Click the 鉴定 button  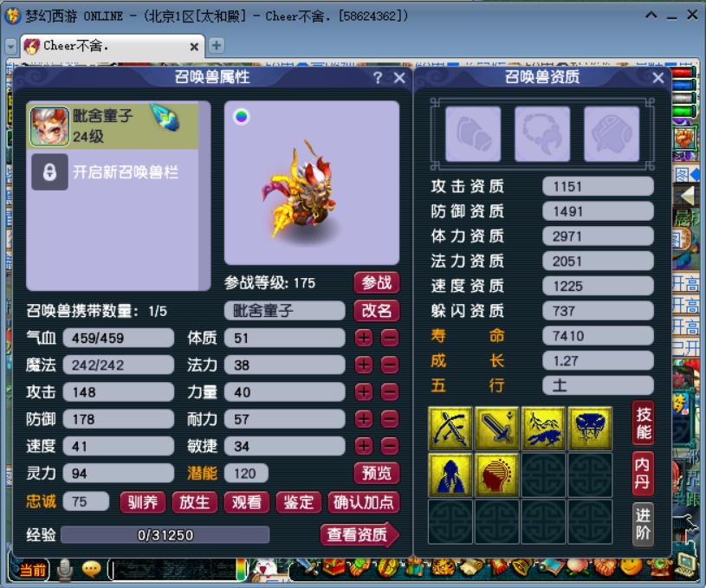coord(299,502)
